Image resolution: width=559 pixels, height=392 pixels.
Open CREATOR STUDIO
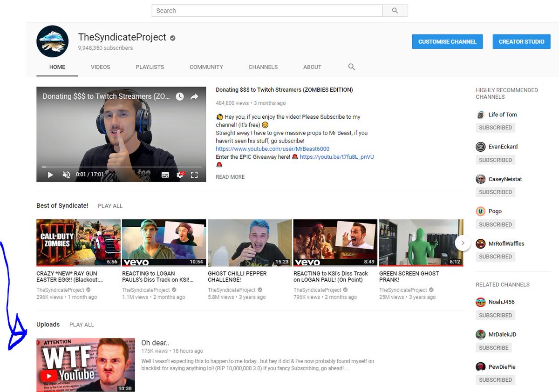(x=521, y=41)
